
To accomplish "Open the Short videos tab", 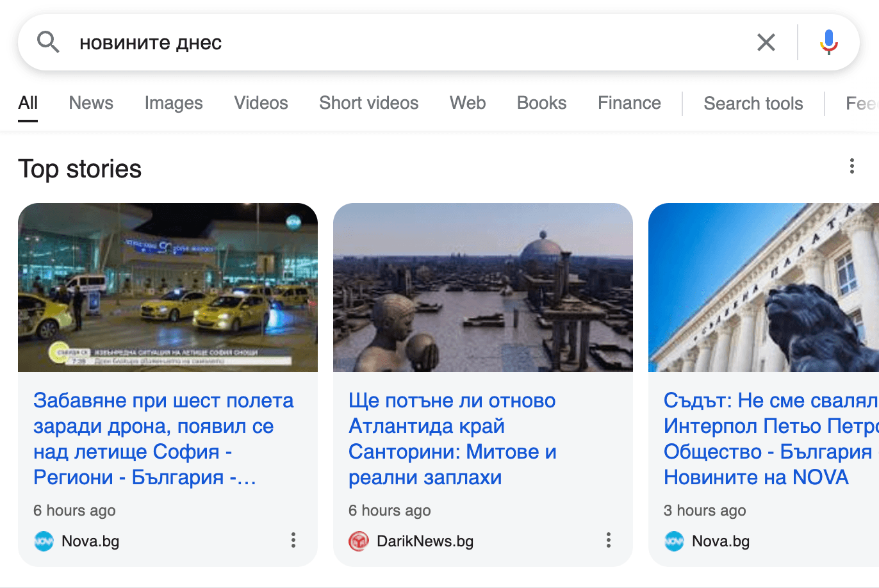I will (x=368, y=103).
